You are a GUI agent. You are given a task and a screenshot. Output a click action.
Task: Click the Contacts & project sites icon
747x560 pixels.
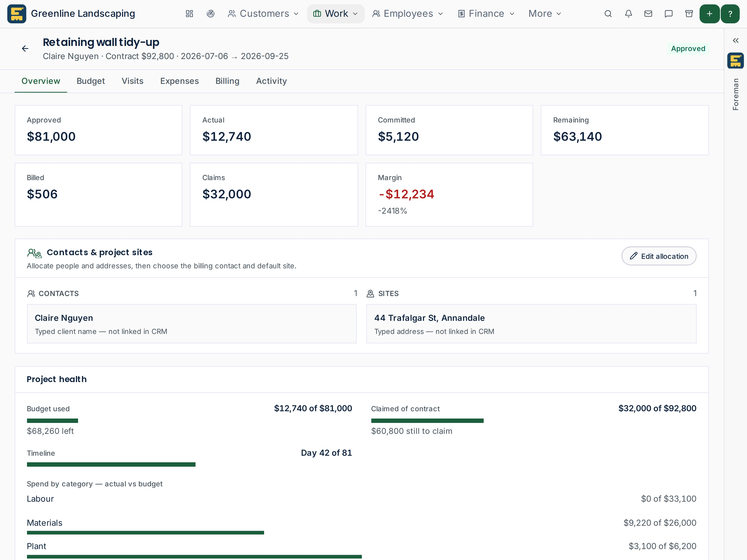35,253
